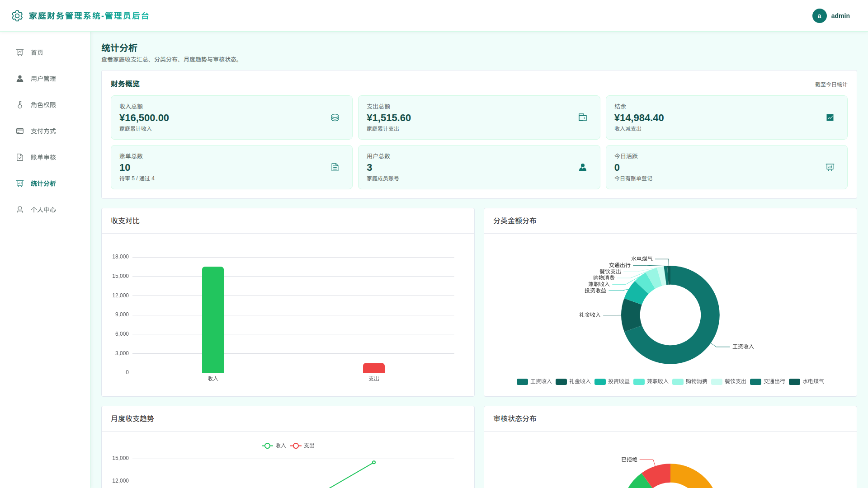Image resolution: width=868 pixels, height=488 pixels.
Task: Open 个人中心 from the sidebar
Action: (45, 210)
